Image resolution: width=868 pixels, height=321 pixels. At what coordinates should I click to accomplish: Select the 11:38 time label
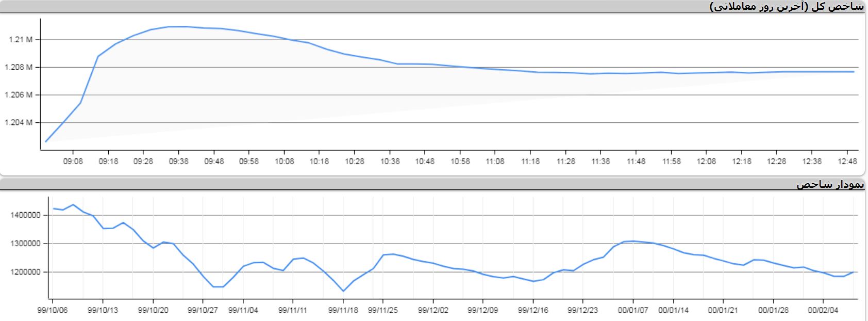pos(600,161)
